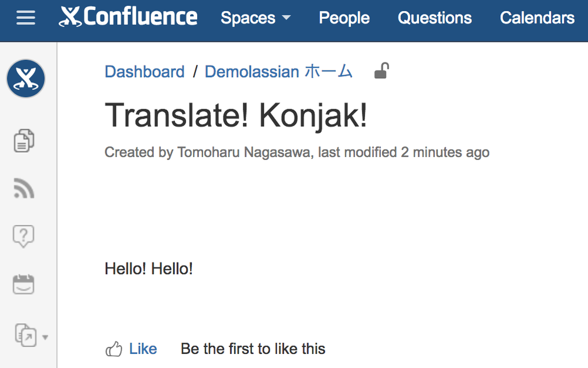Image resolution: width=588 pixels, height=368 pixels.
Task: Open Demolassian ホーム breadcrumb link
Action: coord(278,72)
